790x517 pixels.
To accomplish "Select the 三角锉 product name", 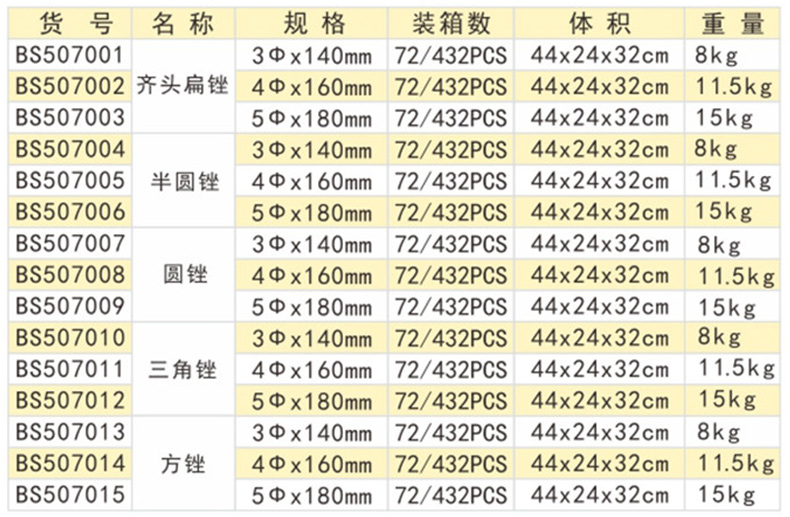I will click(x=184, y=369).
